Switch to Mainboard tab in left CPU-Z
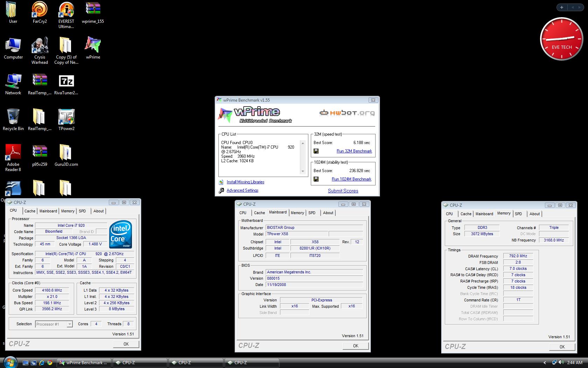Image resolution: width=588 pixels, height=368 pixels. (x=48, y=211)
